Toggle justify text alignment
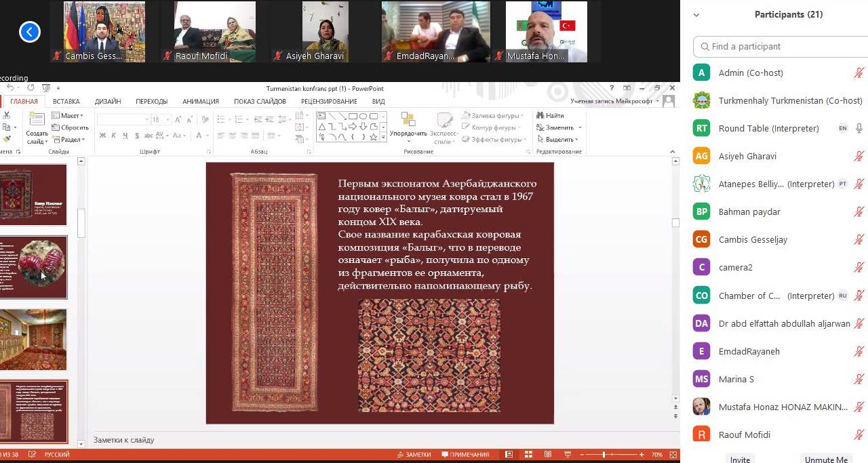The image size is (868, 463). tap(255, 136)
